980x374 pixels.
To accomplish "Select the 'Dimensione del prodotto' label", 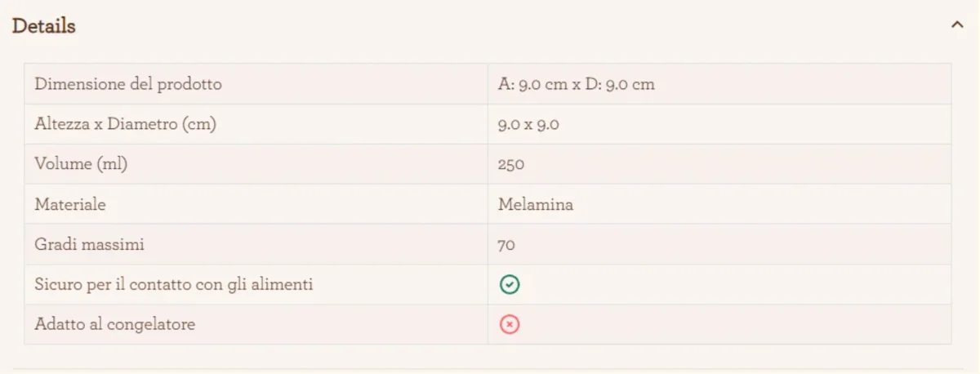I will (x=128, y=84).
